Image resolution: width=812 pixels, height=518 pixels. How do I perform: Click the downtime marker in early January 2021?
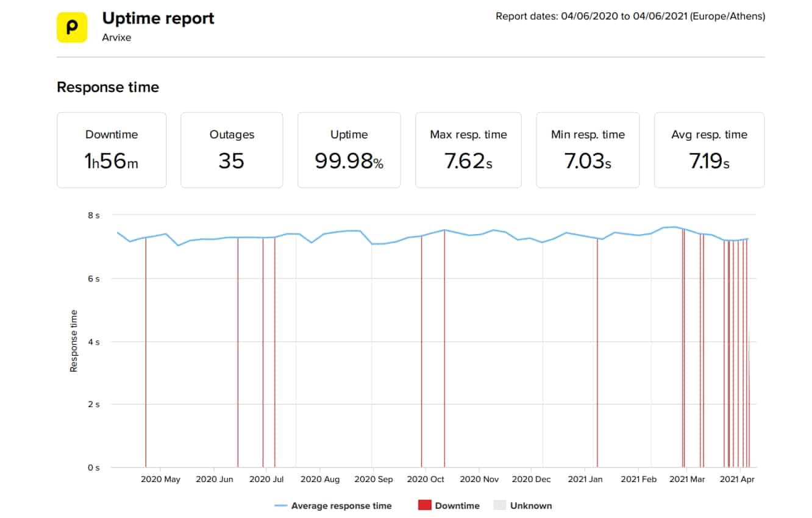pos(597,352)
